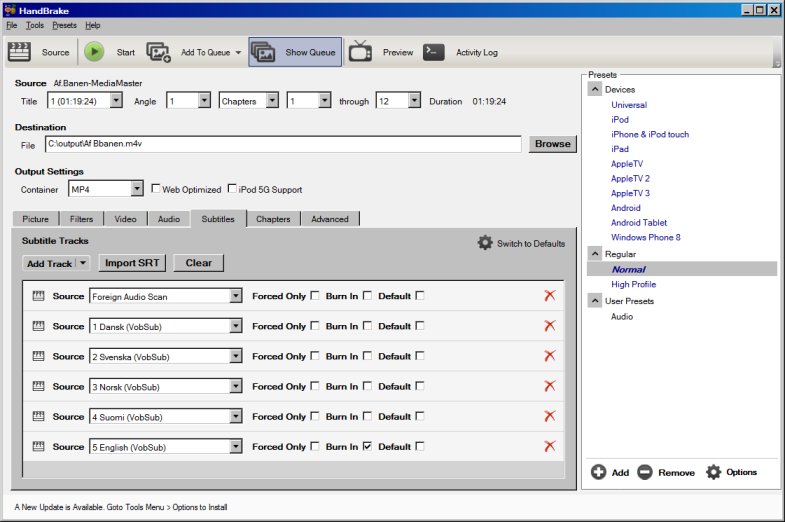Expand the Title selection dropdown
785x522 pixels.
(116, 101)
